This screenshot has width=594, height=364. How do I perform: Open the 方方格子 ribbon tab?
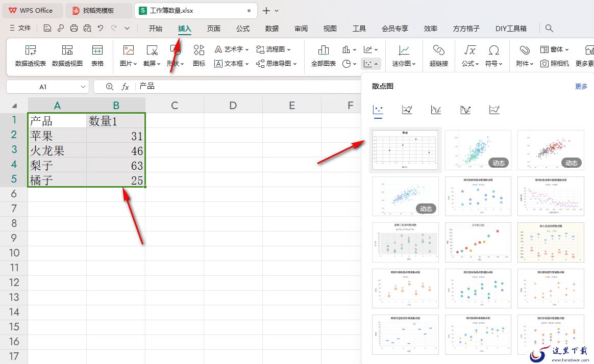466,29
